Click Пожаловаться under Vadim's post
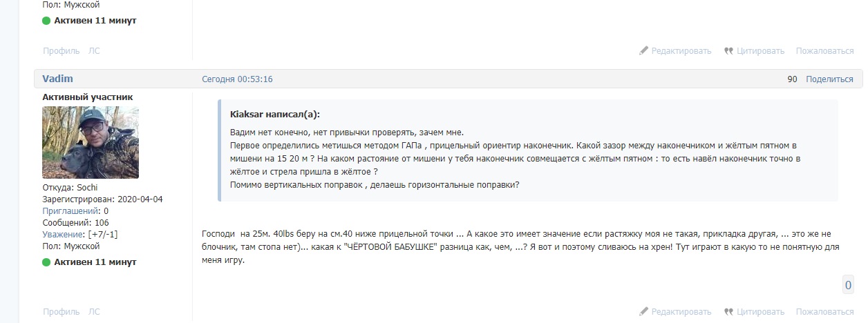 [x=824, y=312]
